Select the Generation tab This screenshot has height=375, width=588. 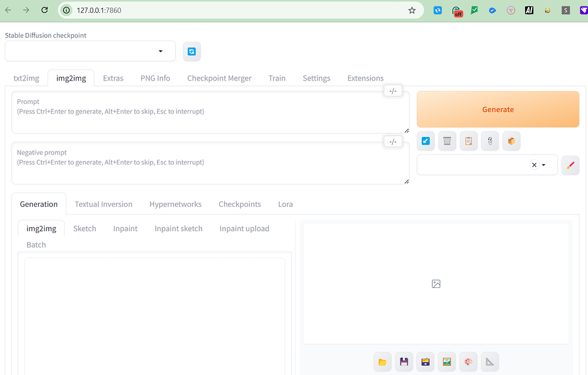pyautogui.click(x=39, y=204)
